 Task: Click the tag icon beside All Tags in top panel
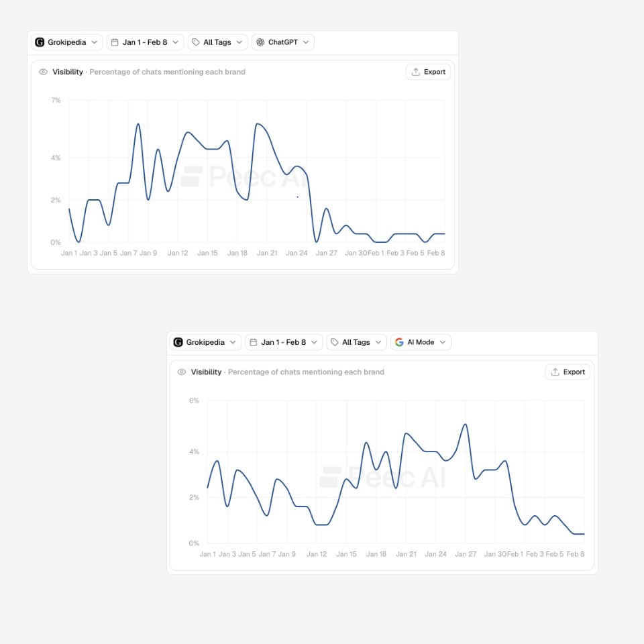196,42
